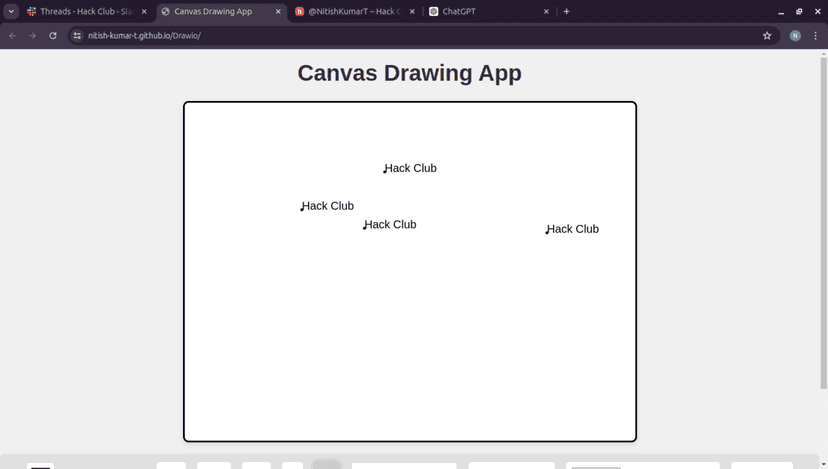Click the vertical page scrollbar
The width and height of the screenshot is (828, 469).
(x=823, y=220)
